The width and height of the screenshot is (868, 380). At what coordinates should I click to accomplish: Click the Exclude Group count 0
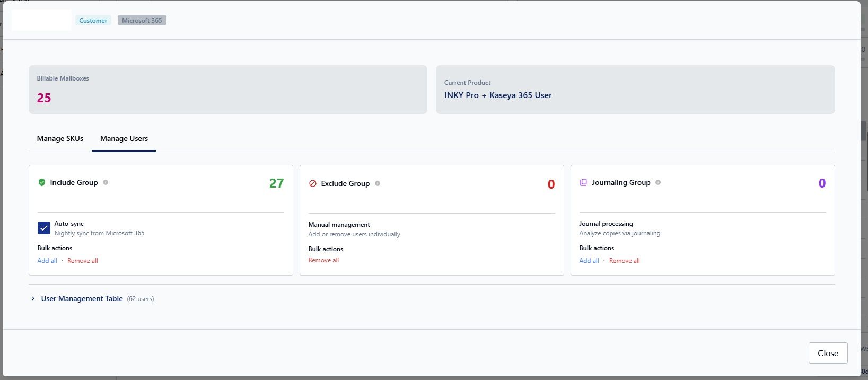tap(551, 184)
